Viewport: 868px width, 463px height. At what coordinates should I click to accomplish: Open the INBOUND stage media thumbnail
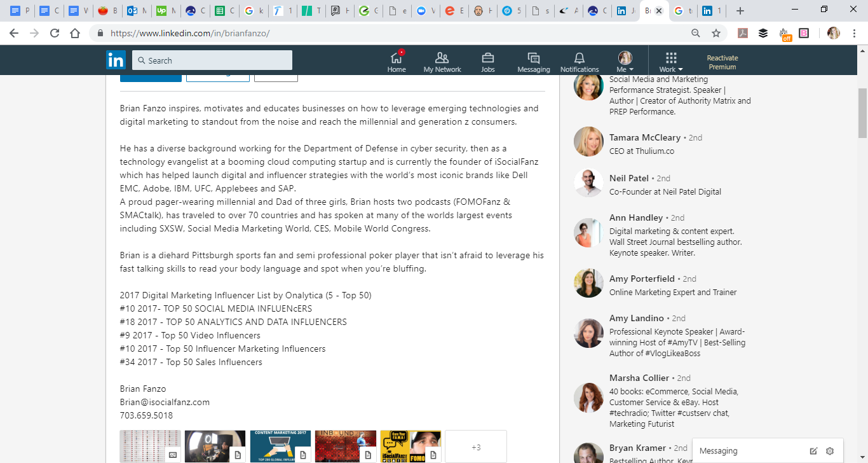(x=346, y=446)
